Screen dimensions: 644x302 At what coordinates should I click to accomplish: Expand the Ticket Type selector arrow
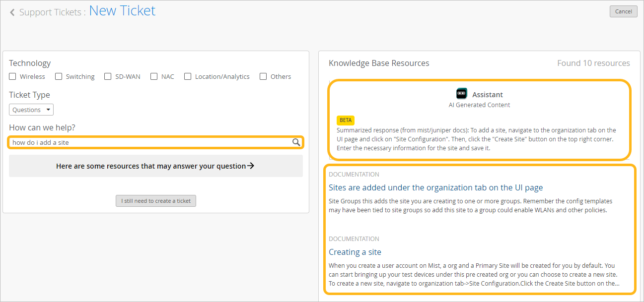point(48,109)
